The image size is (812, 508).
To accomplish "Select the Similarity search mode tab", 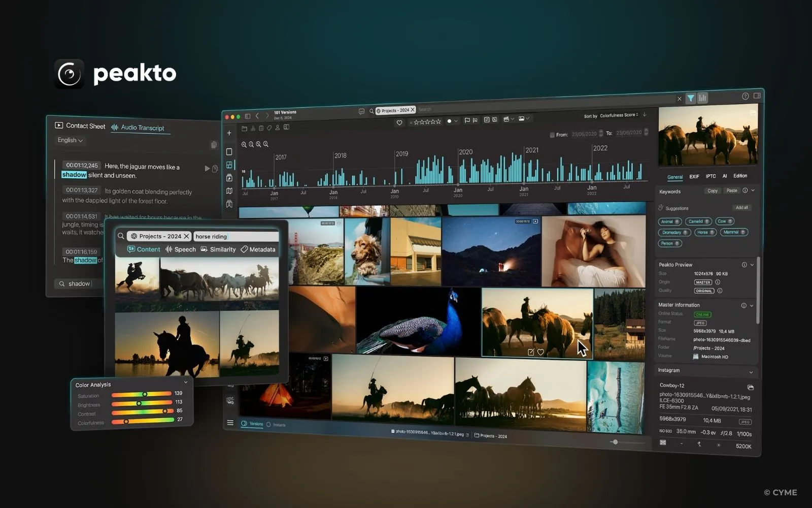I will coord(218,249).
